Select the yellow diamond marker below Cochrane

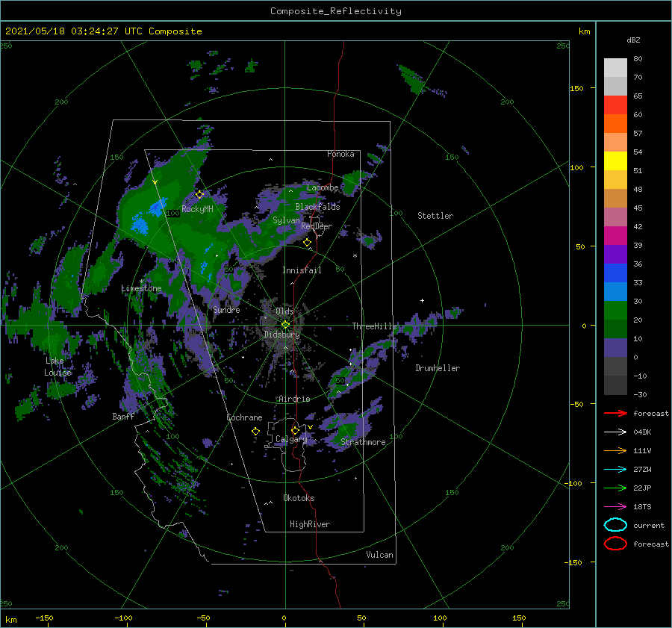point(255,432)
